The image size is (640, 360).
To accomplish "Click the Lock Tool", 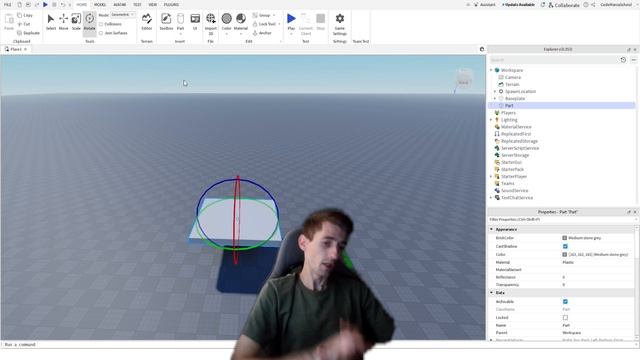I will pyautogui.click(x=264, y=24).
